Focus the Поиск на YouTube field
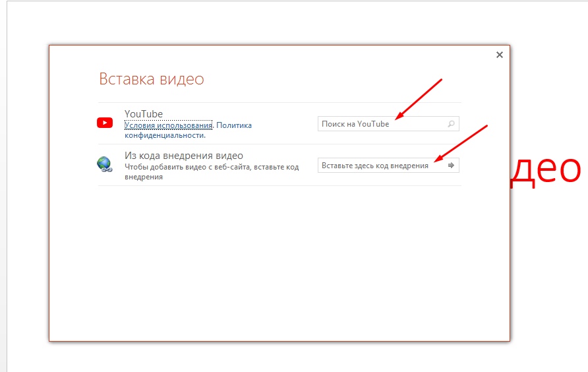Image resolution: width=588 pixels, height=372 pixels. pos(388,124)
